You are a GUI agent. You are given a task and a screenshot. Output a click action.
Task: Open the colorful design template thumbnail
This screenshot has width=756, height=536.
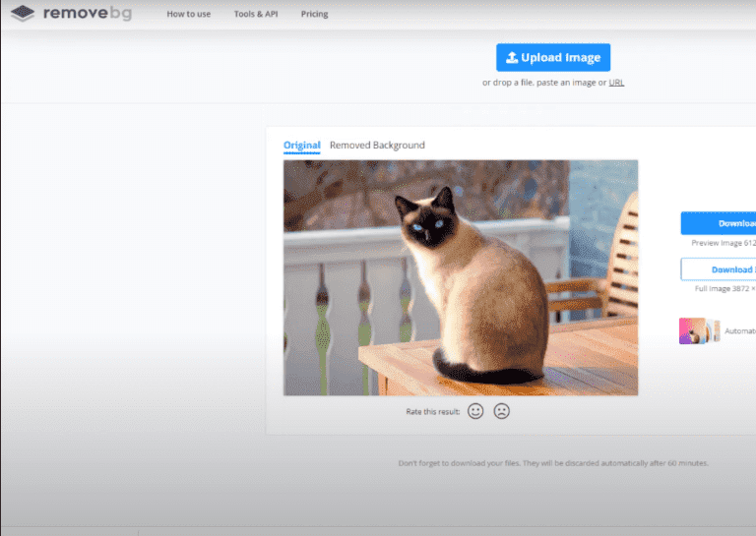pos(699,330)
